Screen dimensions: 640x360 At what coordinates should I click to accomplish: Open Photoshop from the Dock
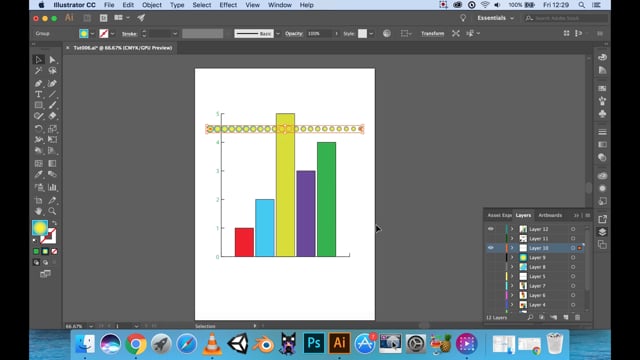point(313,343)
